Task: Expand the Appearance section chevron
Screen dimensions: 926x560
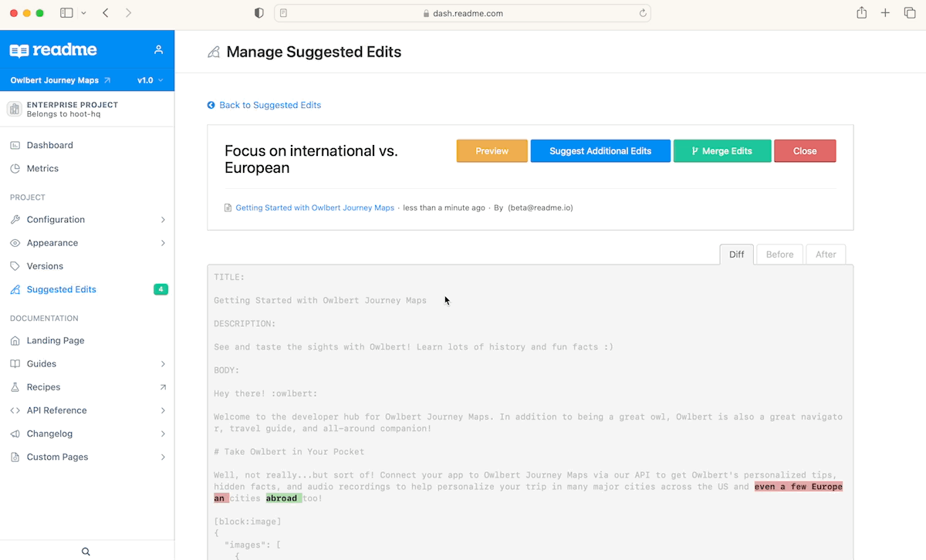Action: click(163, 243)
